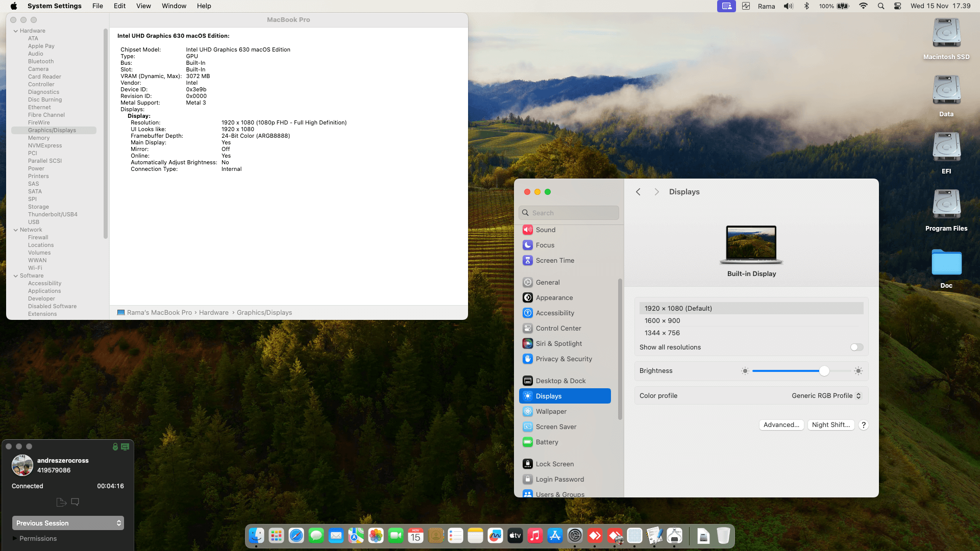Click the Wallpaper icon in settings sidebar
The width and height of the screenshot is (980, 551).
click(528, 412)
